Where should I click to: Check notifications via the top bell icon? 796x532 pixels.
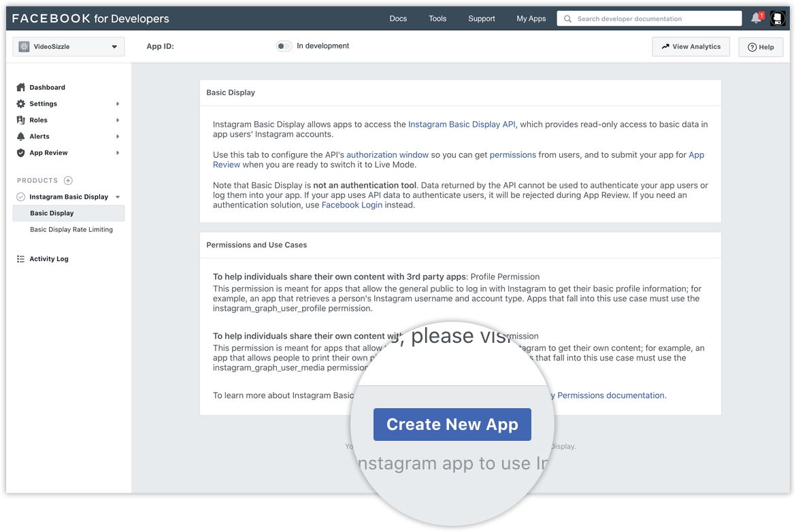click(x=756, y=18)
